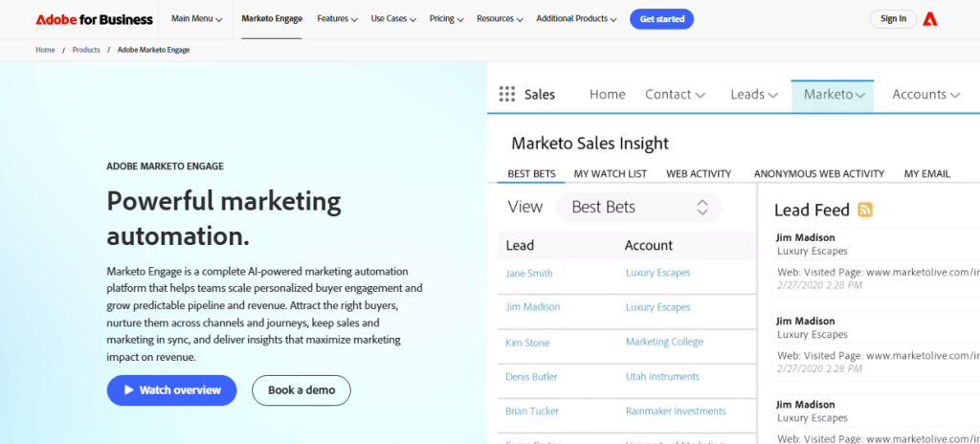
Task: Click the Lead column header
Action: 520,246
